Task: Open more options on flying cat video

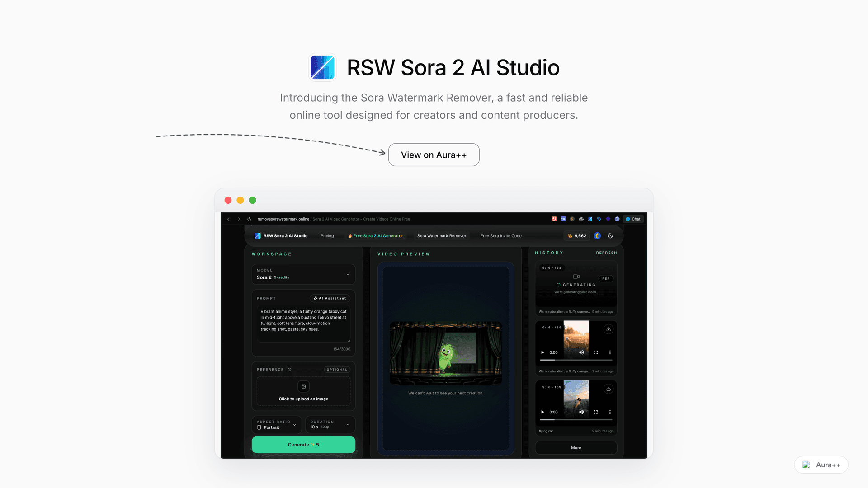Action: [x=610, y=412]
